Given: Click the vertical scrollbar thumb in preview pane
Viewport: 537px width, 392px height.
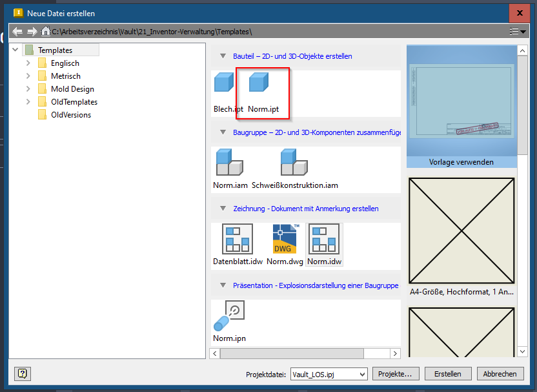Looking at the screenshot, I should coord(522,105).
